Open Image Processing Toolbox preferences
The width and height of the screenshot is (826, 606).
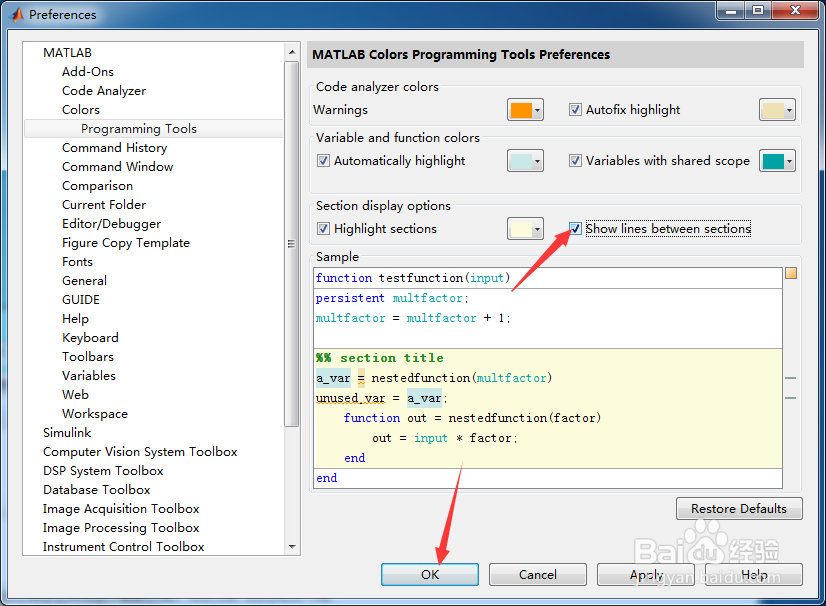[x=121, y=527]
